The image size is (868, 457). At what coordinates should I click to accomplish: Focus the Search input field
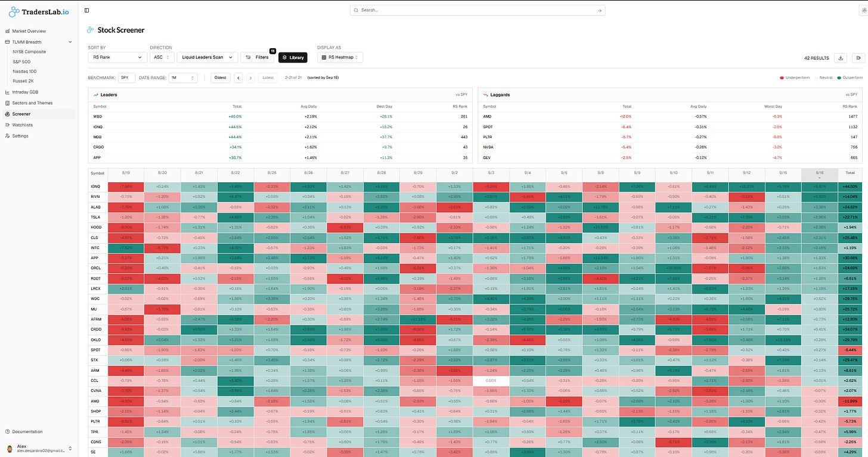point(478,10)
